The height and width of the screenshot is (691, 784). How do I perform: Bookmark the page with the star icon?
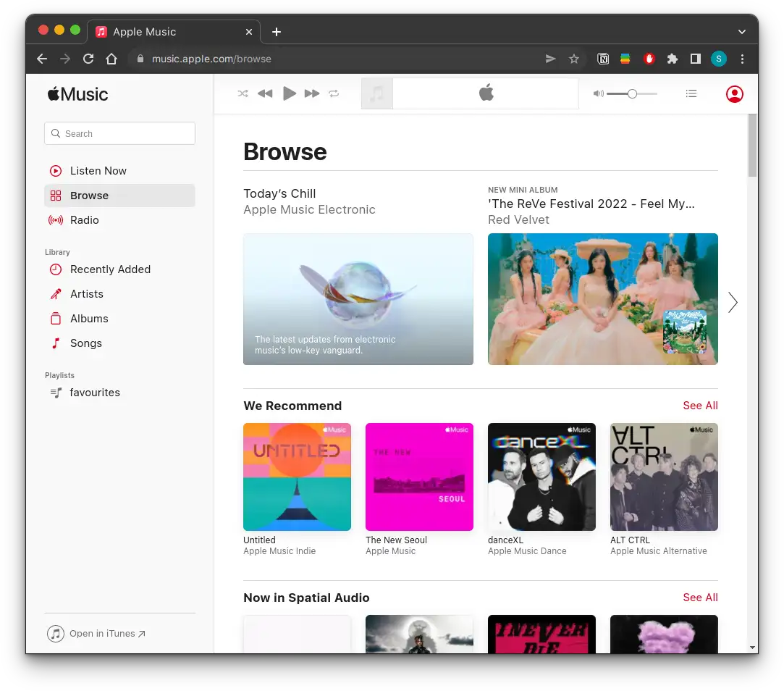(x=574, y=59)
